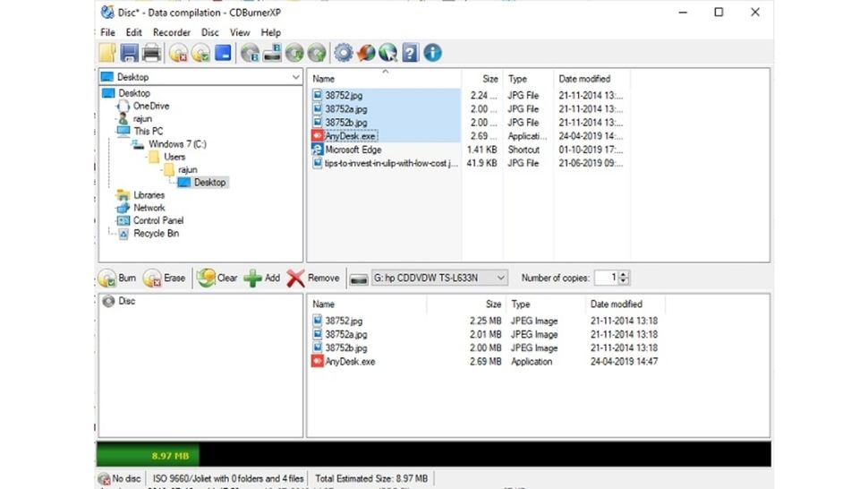This screenshot has width=868, height=489.
Task: Click the blue Info icon
Action: [432, 53]
